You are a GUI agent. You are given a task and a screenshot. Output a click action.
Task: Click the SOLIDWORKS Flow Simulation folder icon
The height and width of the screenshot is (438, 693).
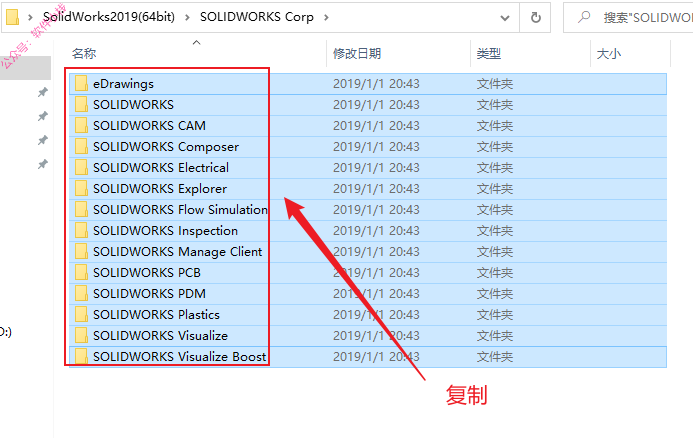[81, 209]
